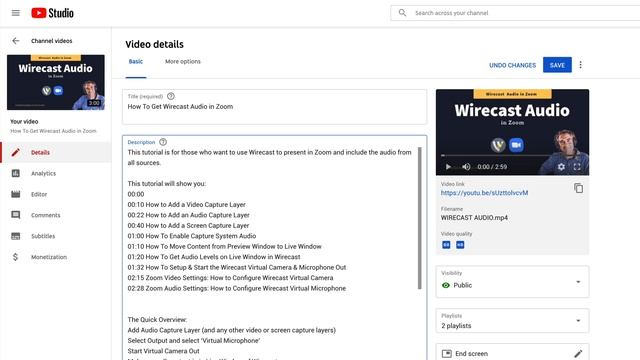Click the description box scrollbar

click(x=420, y=218)
